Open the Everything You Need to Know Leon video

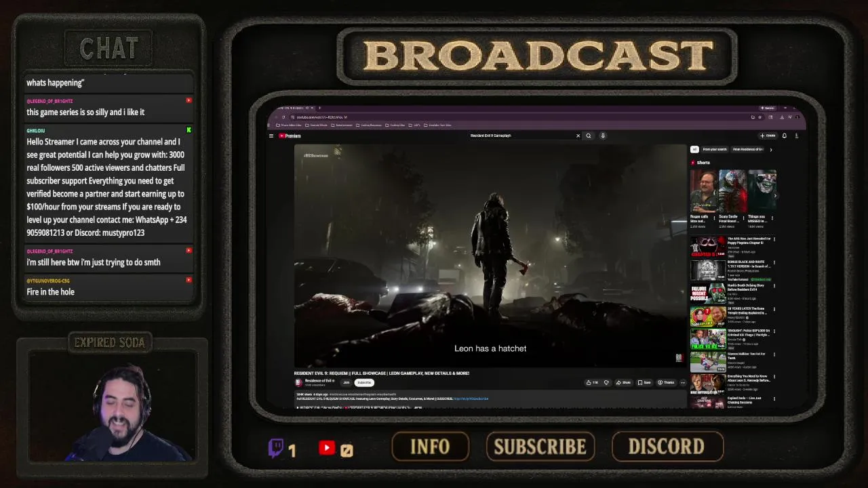point(708,384)
